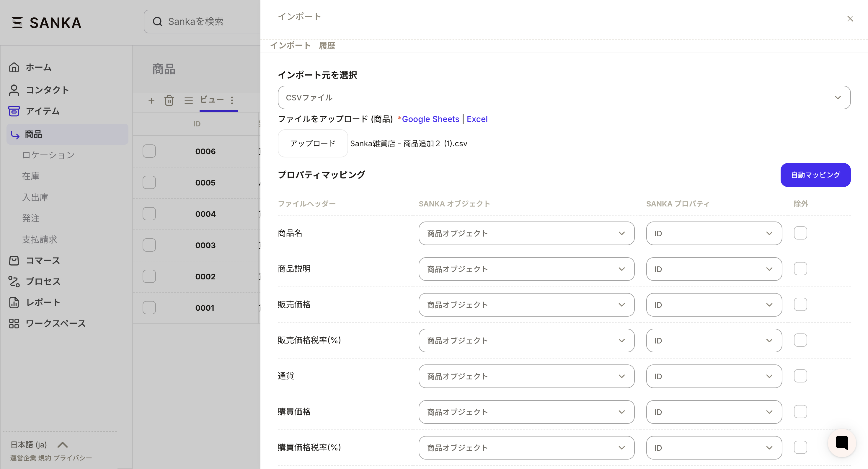868x469 pixels.
Task: Click the trash delete icon in toolbar
Action: 169,100
